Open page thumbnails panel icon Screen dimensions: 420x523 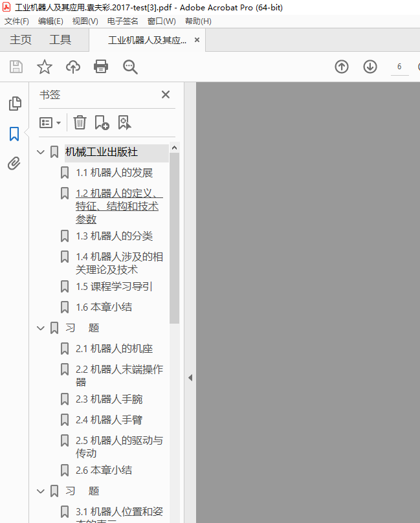click(x=15, y=104)
